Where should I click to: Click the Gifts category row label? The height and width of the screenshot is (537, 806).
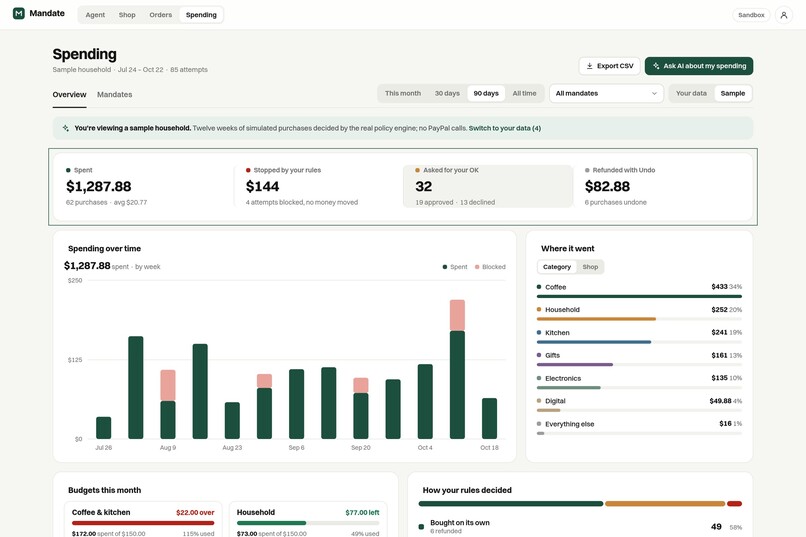click(x=553, y=355)
